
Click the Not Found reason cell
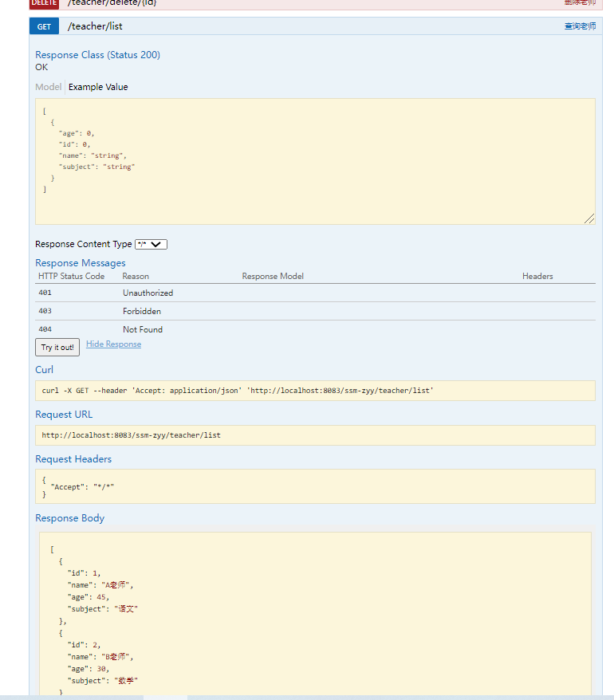pyautogui.click(x=143, y=329)
